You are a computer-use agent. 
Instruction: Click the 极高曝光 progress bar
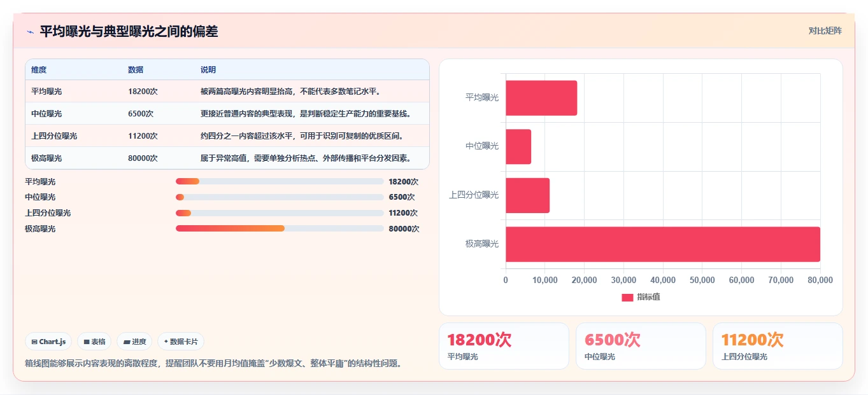(x=280, y=228)
